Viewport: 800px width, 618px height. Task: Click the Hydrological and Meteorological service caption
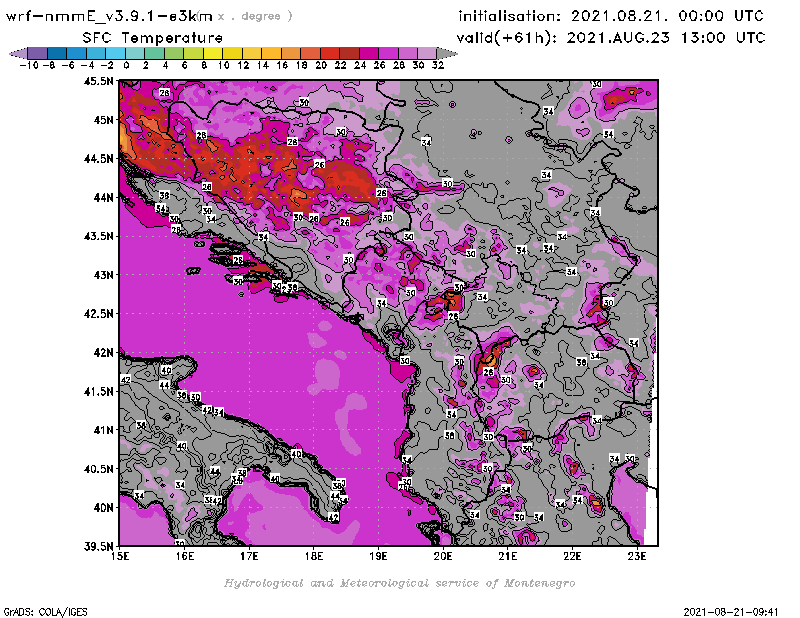coord(399,583)
